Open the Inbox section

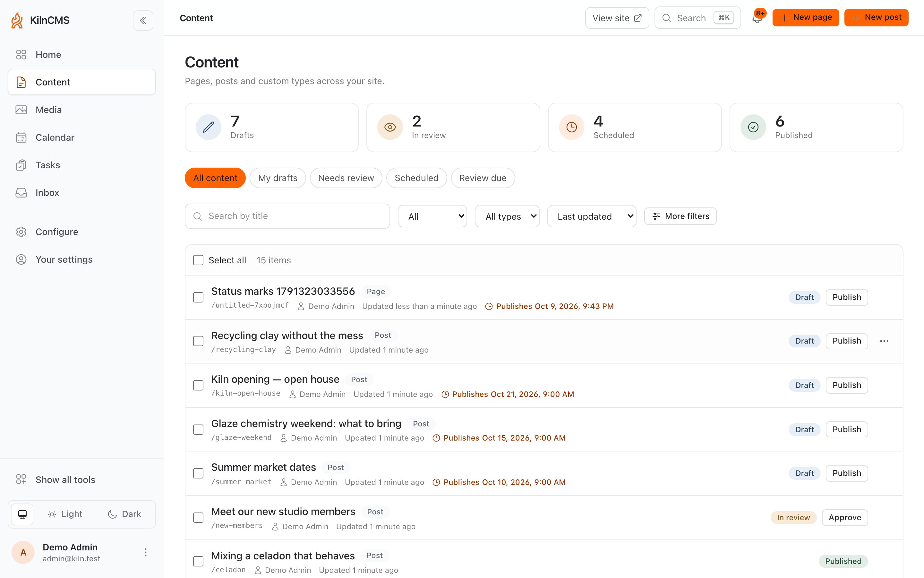click(x=82, y=193)
